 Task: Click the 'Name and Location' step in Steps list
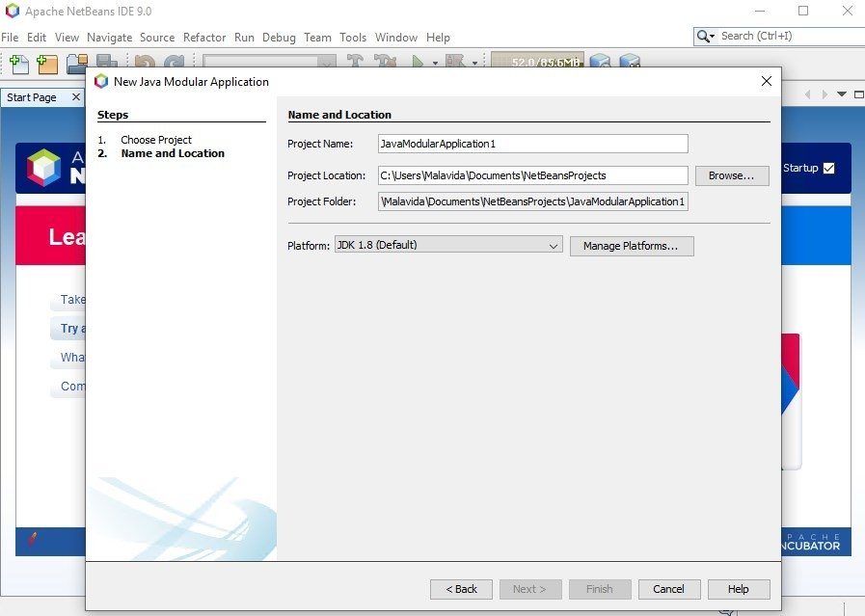pyautogui.click(x=173, y=154)
